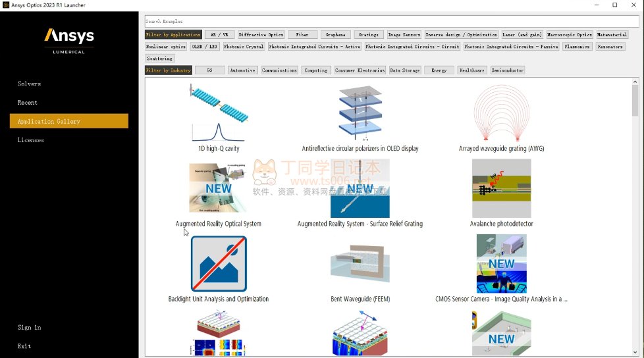Enable the OLED / LED filter
This screenshot has width=644, height=358.
(205, 46)
